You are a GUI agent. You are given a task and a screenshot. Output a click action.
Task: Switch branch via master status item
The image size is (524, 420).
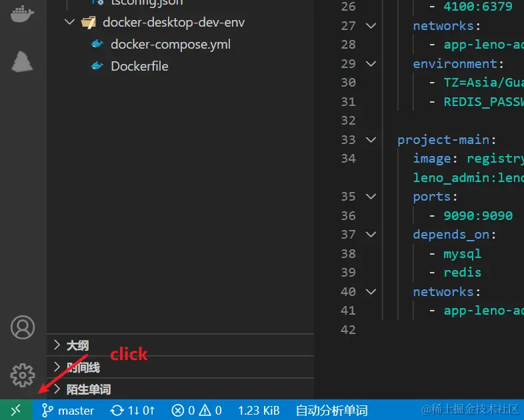[x=76, y=410]
